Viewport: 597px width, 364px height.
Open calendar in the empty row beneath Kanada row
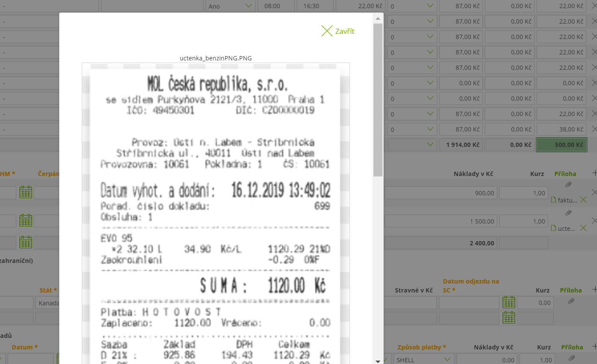coord(508,318)
